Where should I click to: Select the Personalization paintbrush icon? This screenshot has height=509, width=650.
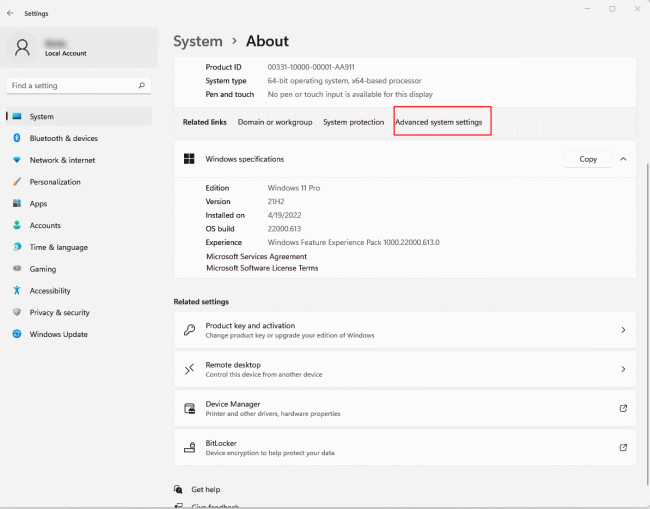click(x=17, y=182)
